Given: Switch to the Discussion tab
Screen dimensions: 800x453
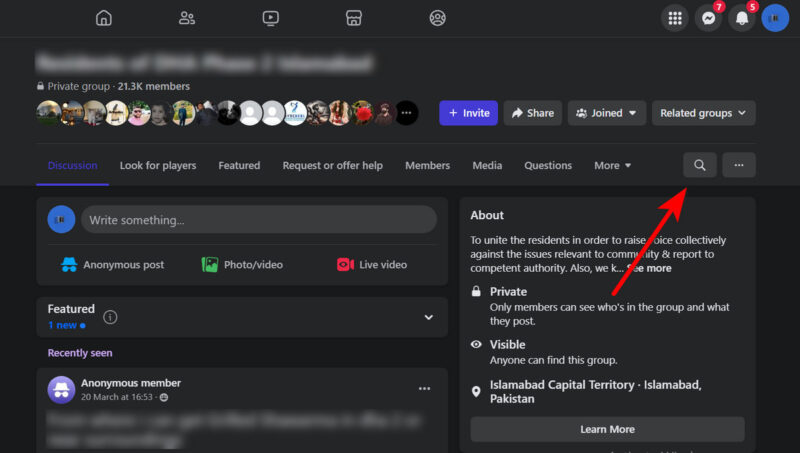Looking at the screenshot, I should click(x=72, y=165).
